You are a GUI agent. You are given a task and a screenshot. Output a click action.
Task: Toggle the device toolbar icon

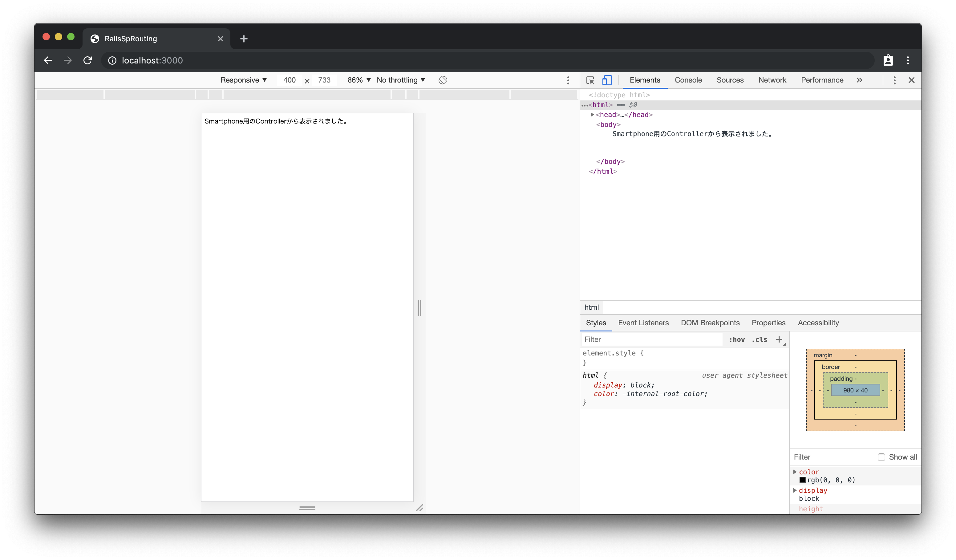click(607, 80)
